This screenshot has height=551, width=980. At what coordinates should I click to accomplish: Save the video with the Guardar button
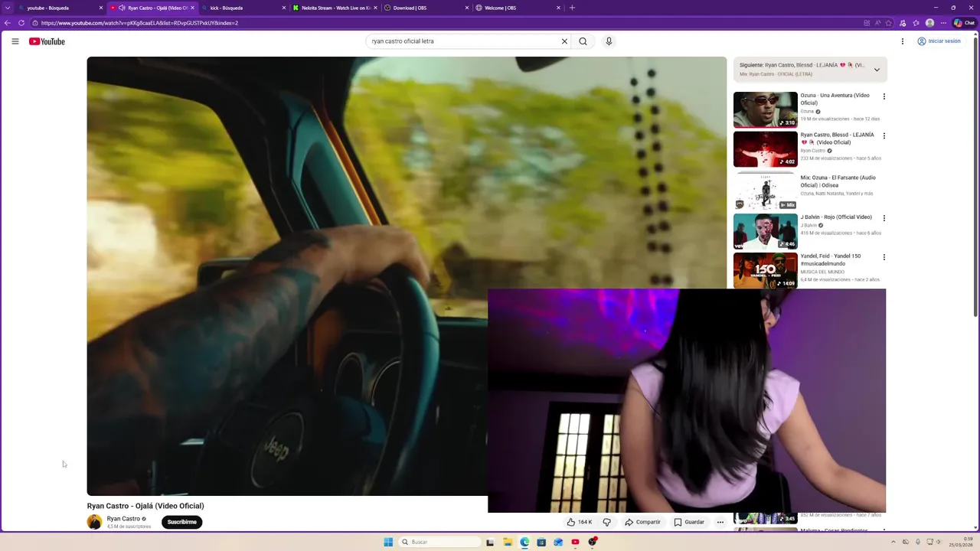coord(689,522)
